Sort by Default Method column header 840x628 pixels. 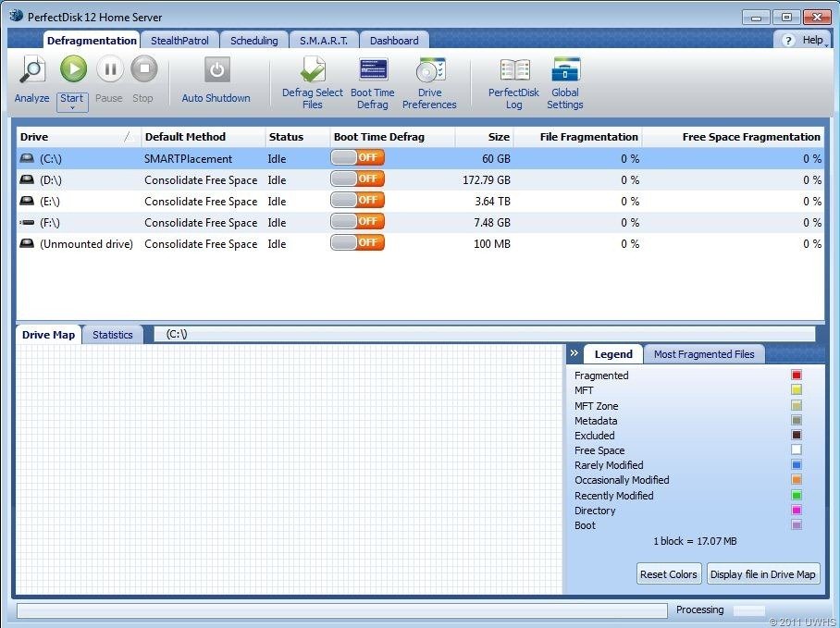204,137
